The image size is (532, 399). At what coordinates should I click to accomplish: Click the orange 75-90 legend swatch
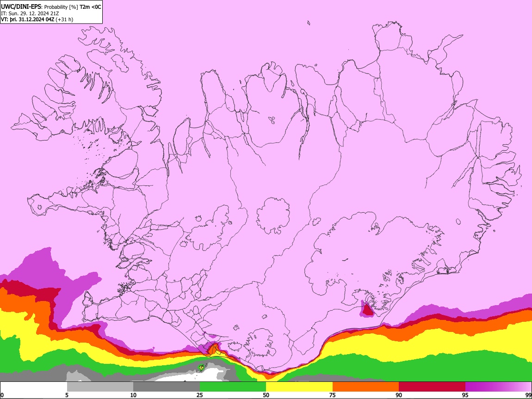tap(365, 387)
